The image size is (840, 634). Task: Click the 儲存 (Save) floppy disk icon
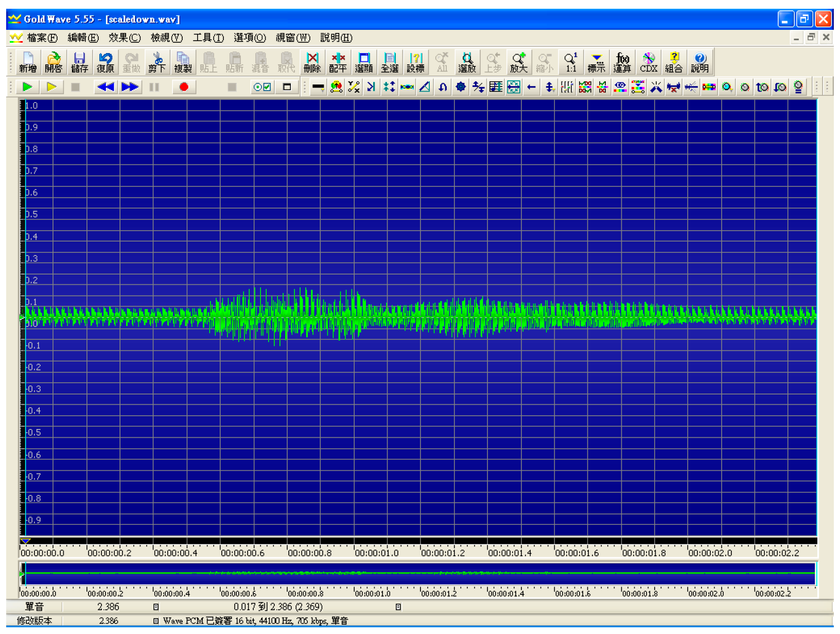coord(79,62)
